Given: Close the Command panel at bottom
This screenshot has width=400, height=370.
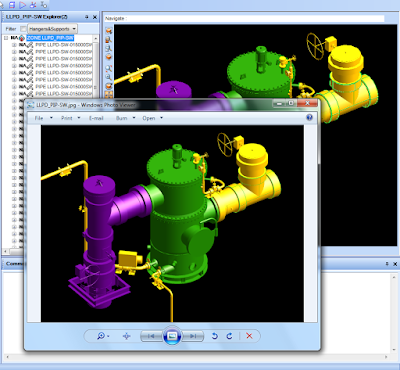Looking at the screenshot, I should coord(395,264).
